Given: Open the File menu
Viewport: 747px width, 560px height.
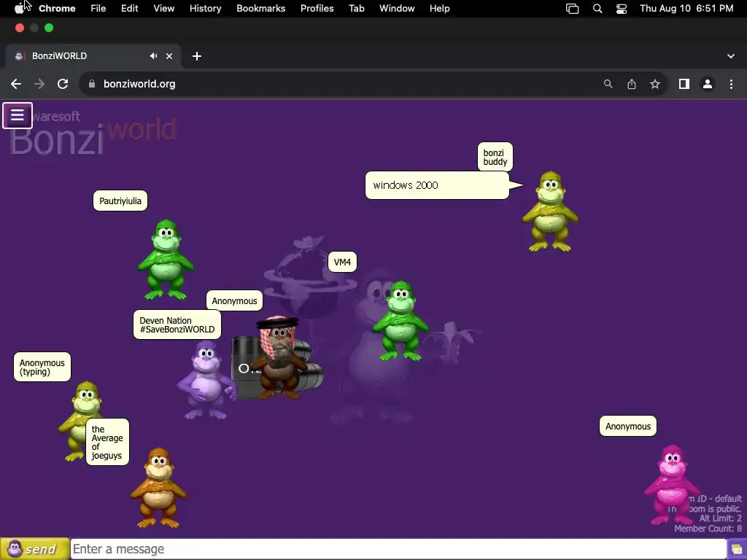Looking at the screenshot, I should coord(98,8).
